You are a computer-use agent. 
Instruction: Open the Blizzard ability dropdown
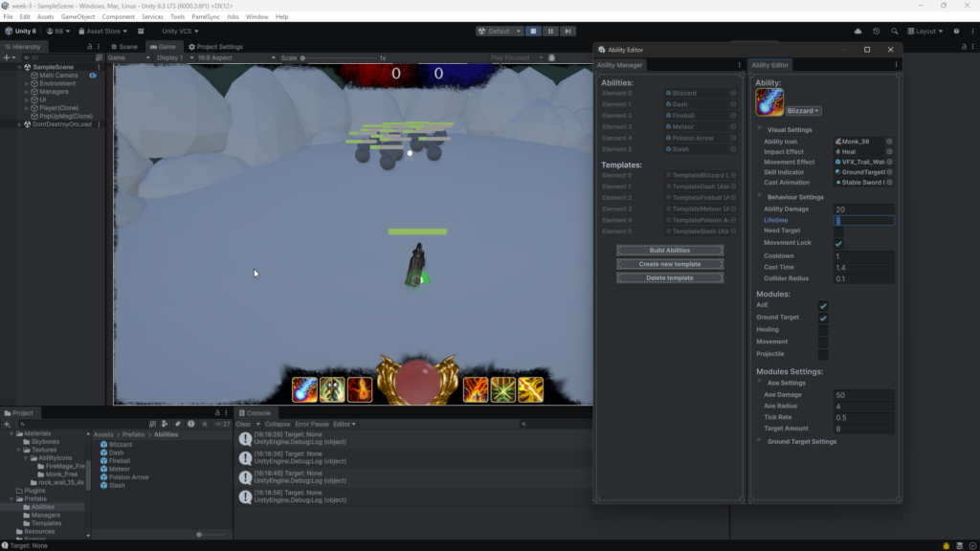pos(804,111)
